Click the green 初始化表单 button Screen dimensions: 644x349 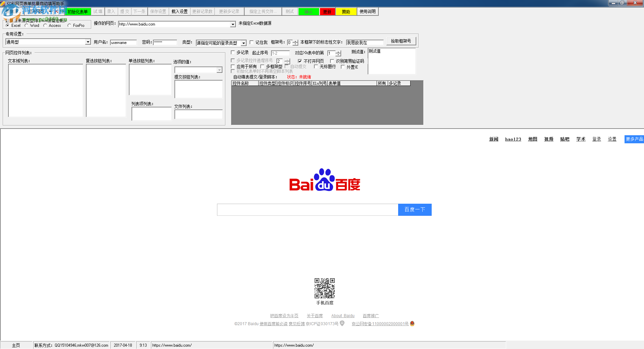[x=77, y=12]
